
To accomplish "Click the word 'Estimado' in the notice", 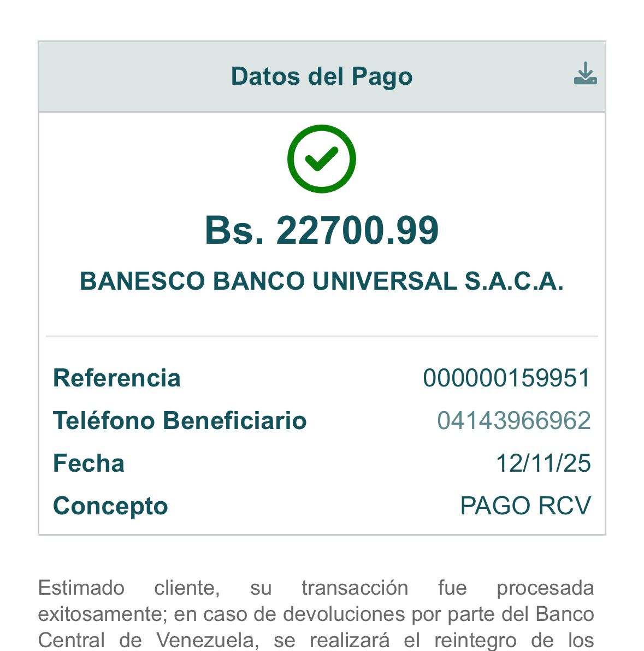I will pos(81,588).
